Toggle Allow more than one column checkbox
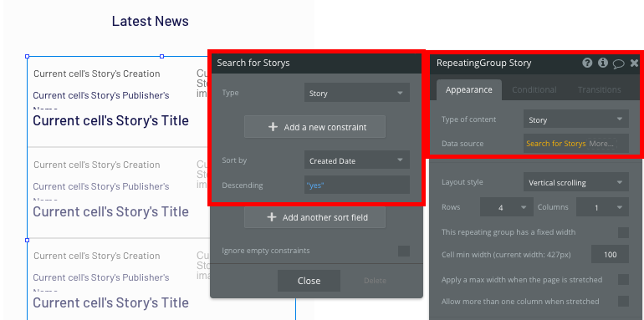 (x=623, y=301)
